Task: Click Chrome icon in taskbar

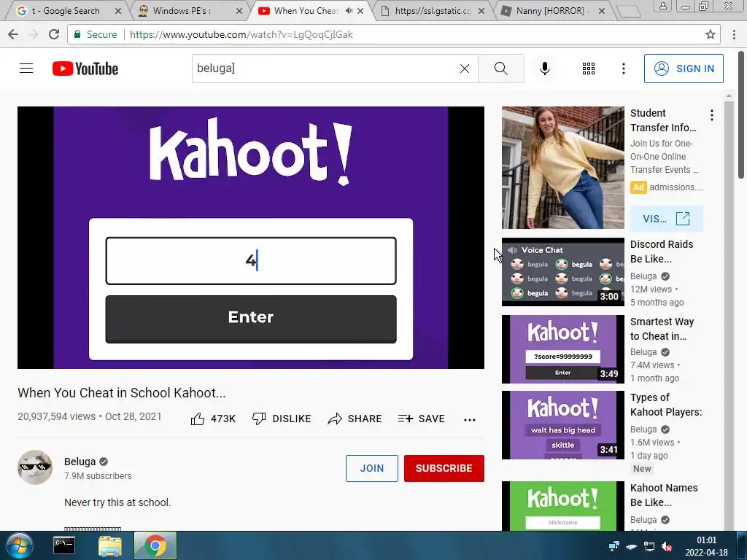Action: click(x=155, y=545)
